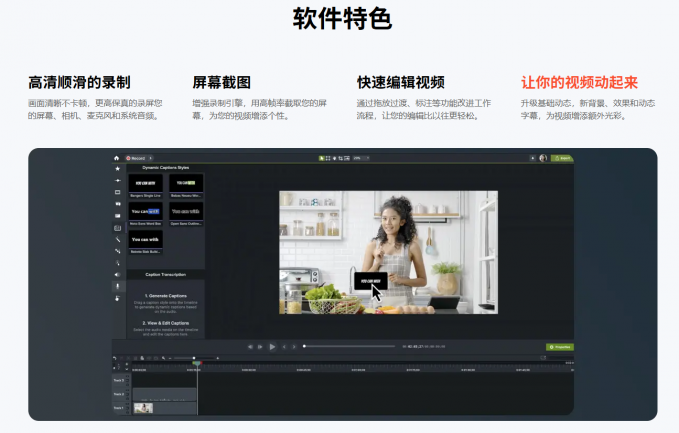Select the blue word box caption style
This screenshot has width=679, height=433.
coord(146,214)
